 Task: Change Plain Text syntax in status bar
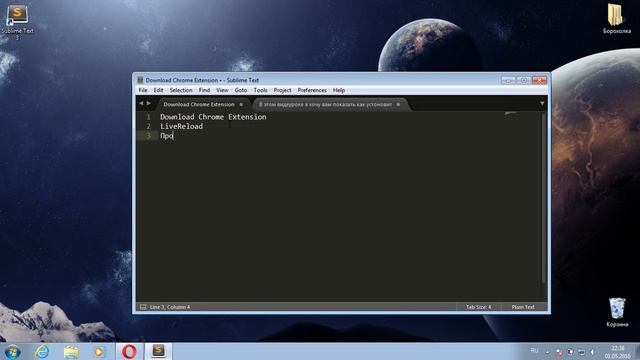[523, 307]
